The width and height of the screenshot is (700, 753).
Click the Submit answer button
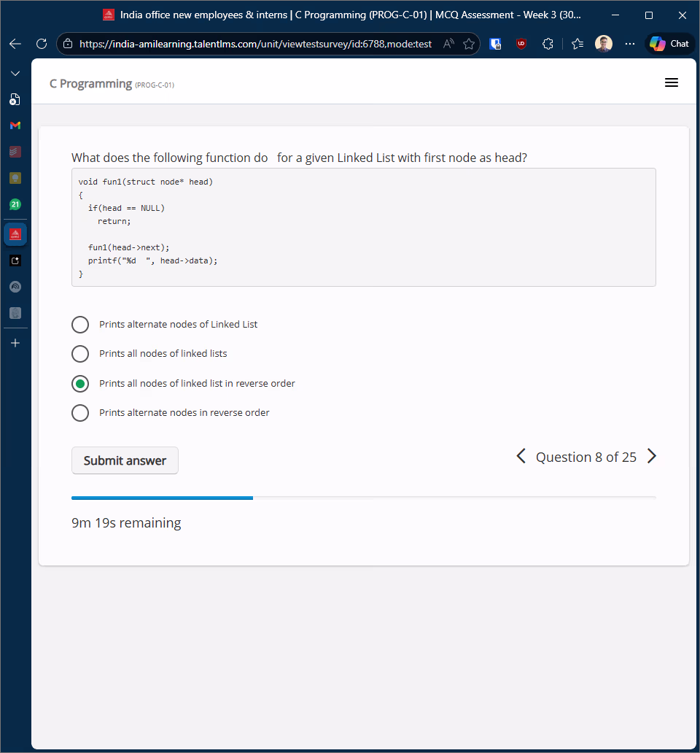coord(125,460)
